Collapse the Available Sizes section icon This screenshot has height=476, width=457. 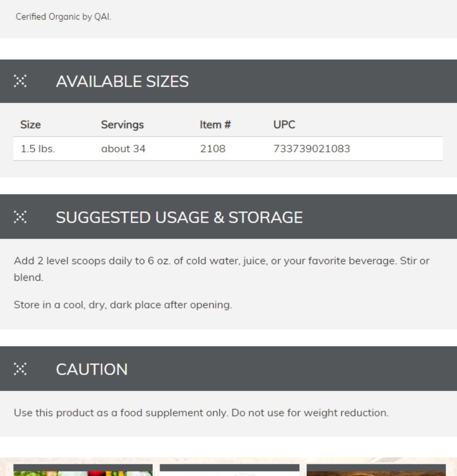[20, 81]
